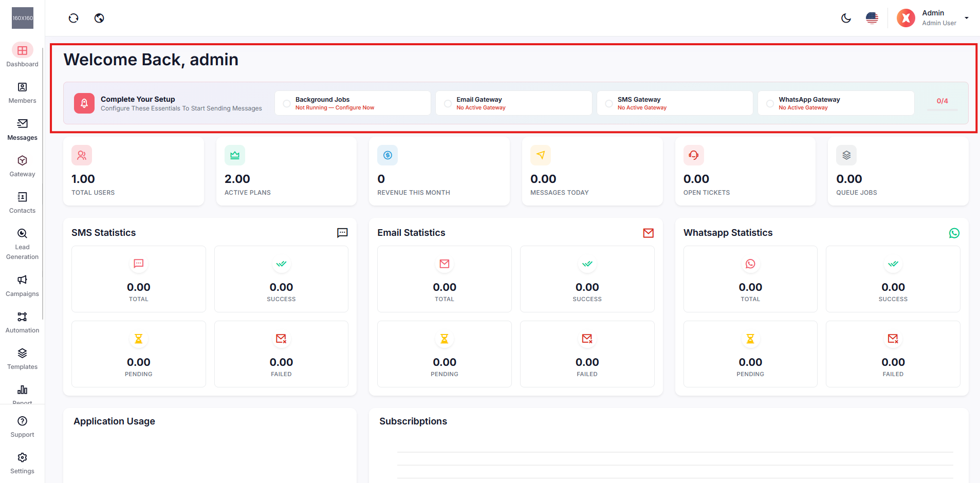Viewport: 980px width, 483px height.
Task: Open Campaigns in the sidebar
Action: click(22, 286)
